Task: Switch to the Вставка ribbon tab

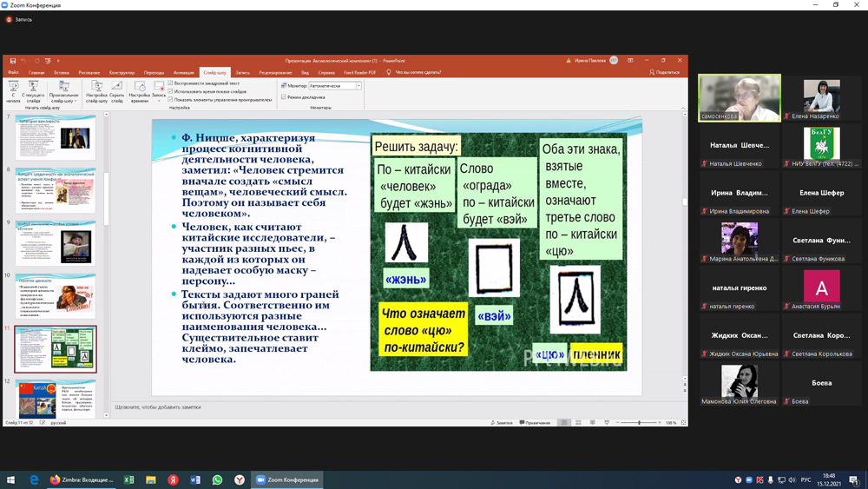Action: 62,73
